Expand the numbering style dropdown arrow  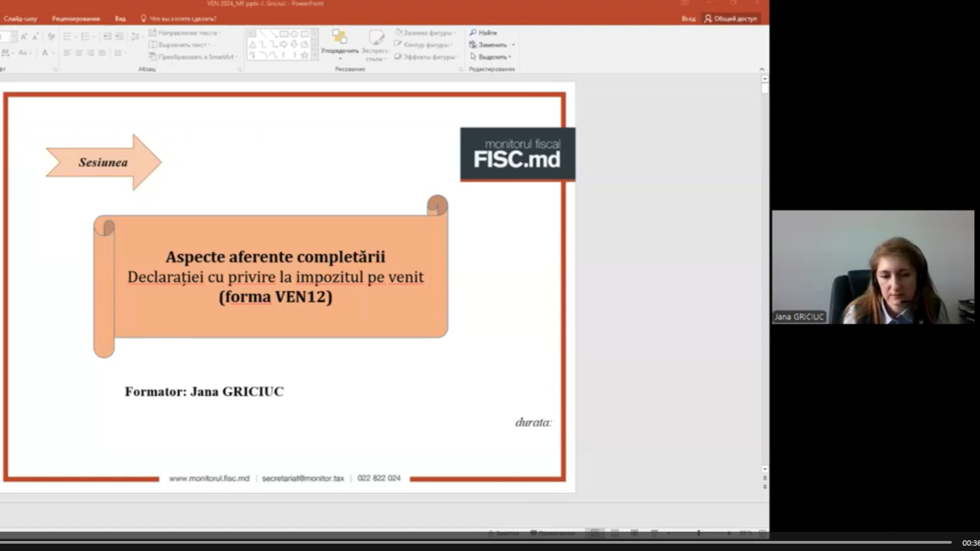pyautogui.click(x=93, y=37)
